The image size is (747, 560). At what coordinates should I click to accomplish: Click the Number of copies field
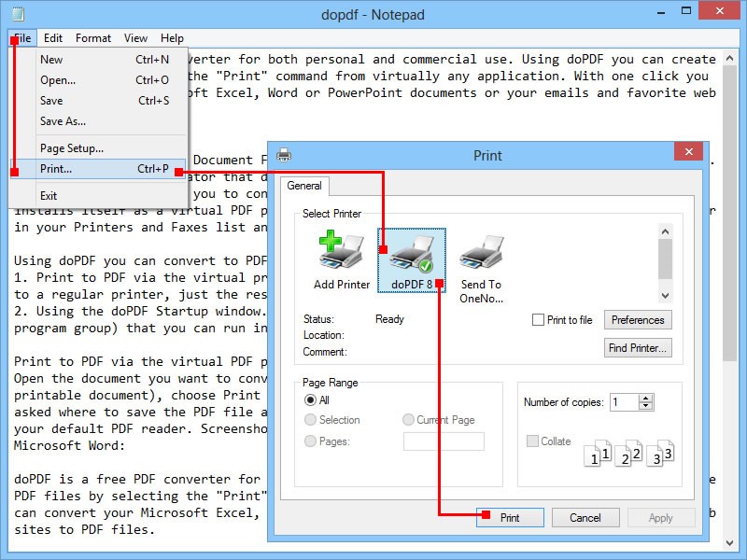(624, 402)
